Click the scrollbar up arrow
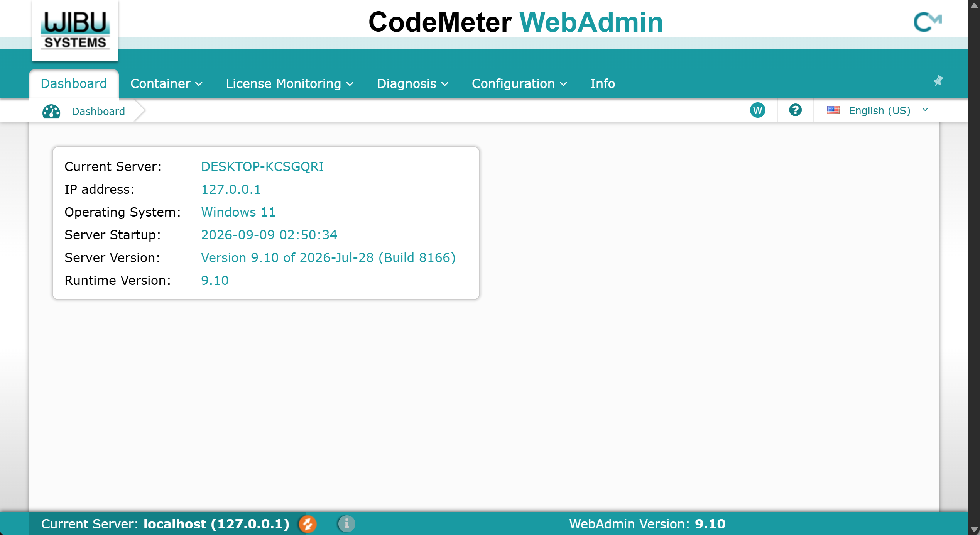Viewport: 980px width, 535px height. pos(974,5)
